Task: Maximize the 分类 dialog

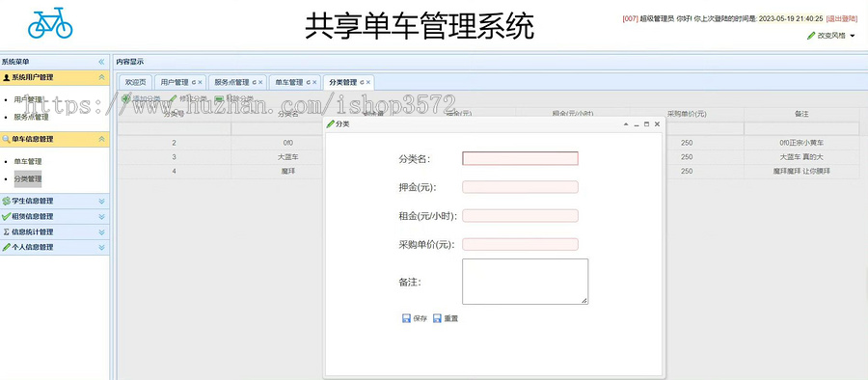Action: (x=646, y=124)
